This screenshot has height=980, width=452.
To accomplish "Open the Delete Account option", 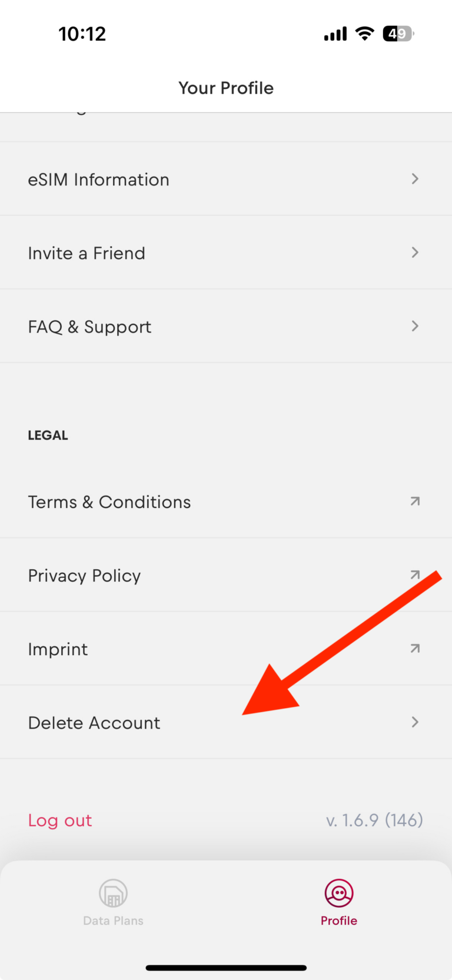I will tap(94, 723).
